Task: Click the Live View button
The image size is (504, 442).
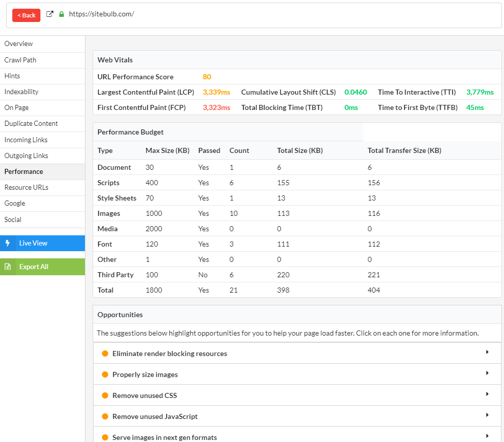Action: (42, 244)
